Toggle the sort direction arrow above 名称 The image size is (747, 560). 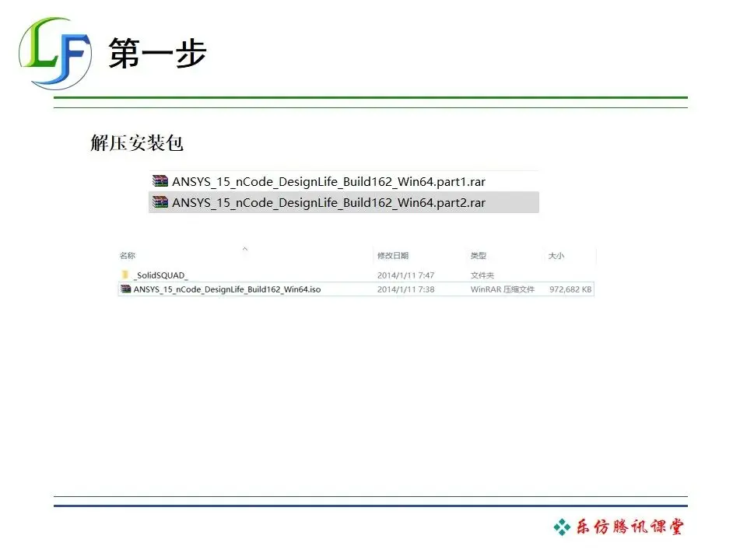point(245,249)
